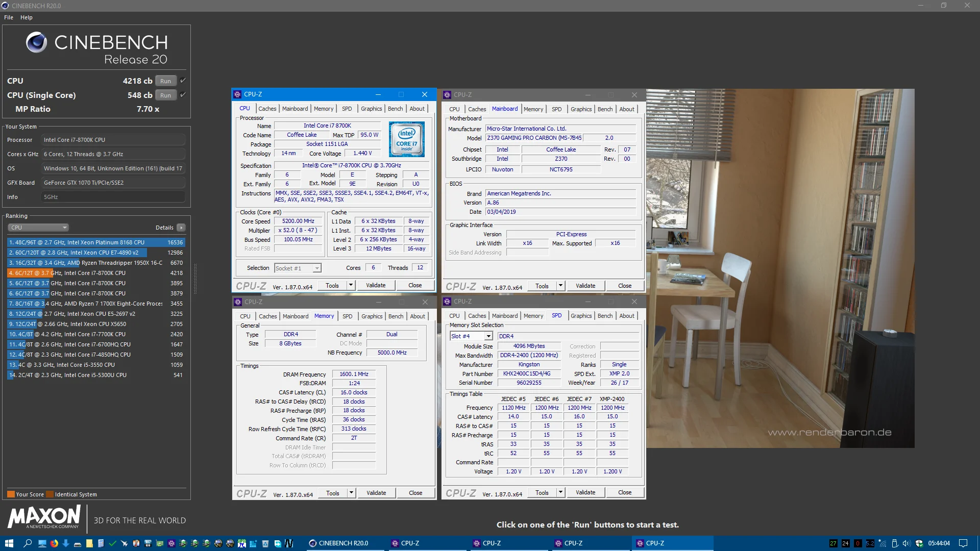Open the Help menu in Cinebench
980x551 pixels.
[x=27, y=17]
